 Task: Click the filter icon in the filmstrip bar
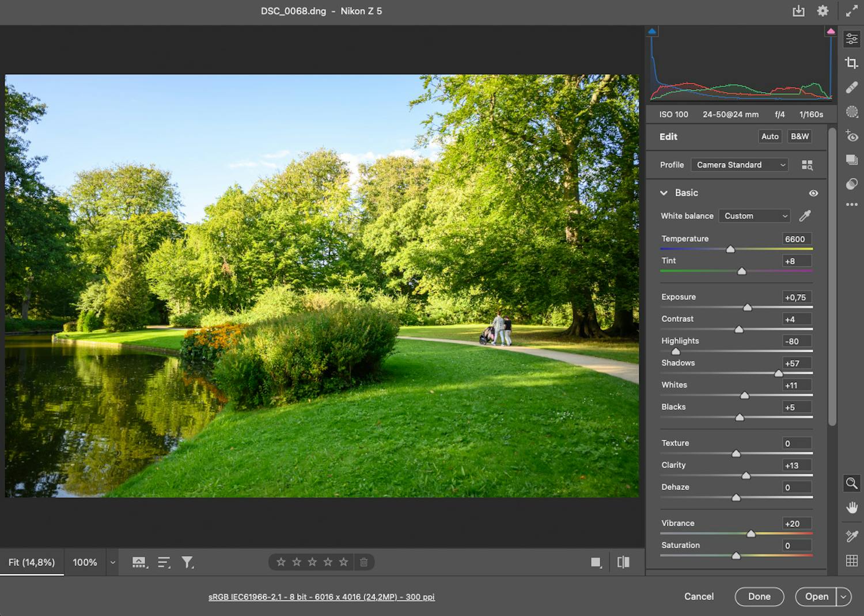(187, 562)
